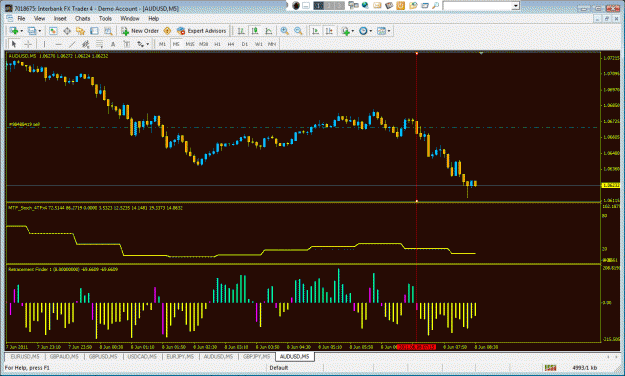Image resolution: width=625 pixels, height=376 pixels.
Task: Open the File menu
Action: click(21, 18)
